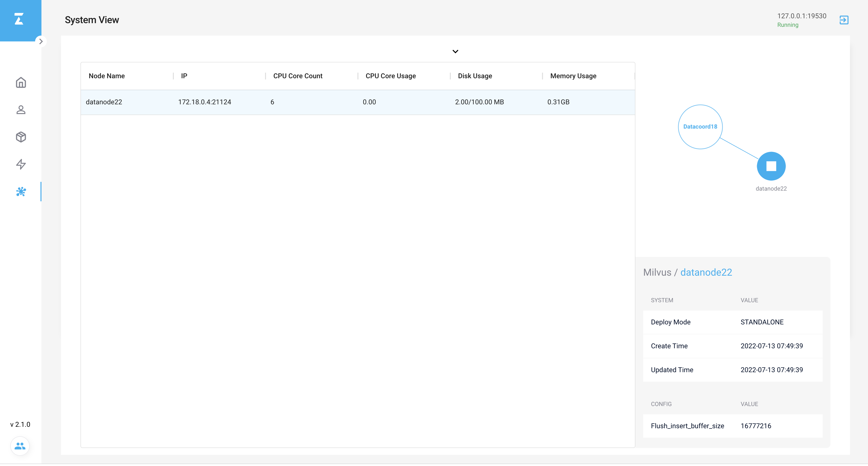Open the Users page from sidebar icon
868x466 pixels.
coord(21,110)
